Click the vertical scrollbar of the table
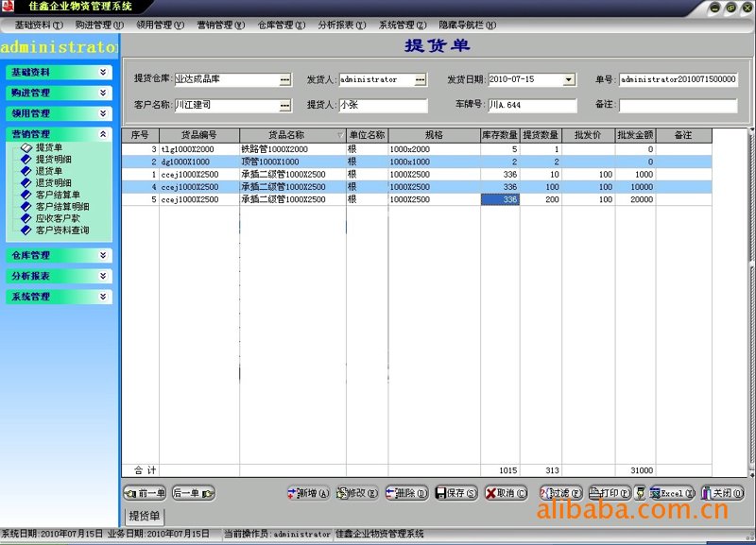756x545 pixels. (751, 302)
